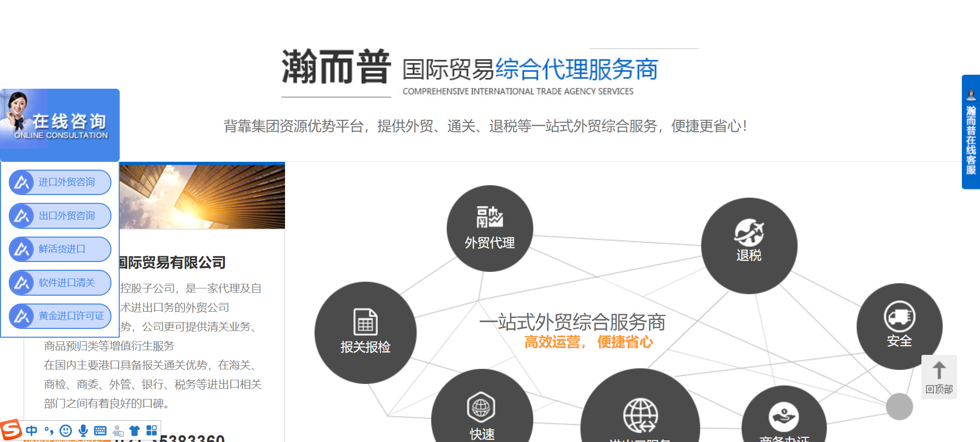Click the Sogou input method S logo
980x442 pixels.
coord(11,430)
